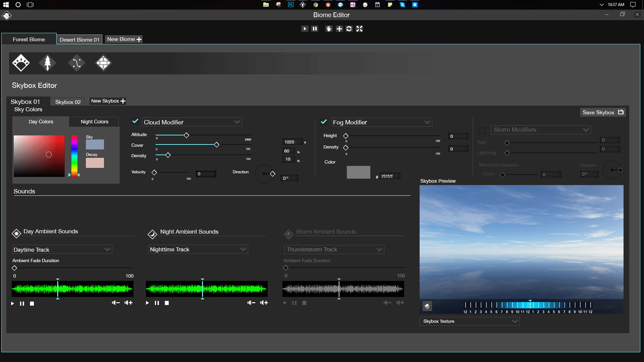The height and width of the screenshot is (362, 644).
Task: Switch to Night Colors tab
Action: (x=94, y=122)
